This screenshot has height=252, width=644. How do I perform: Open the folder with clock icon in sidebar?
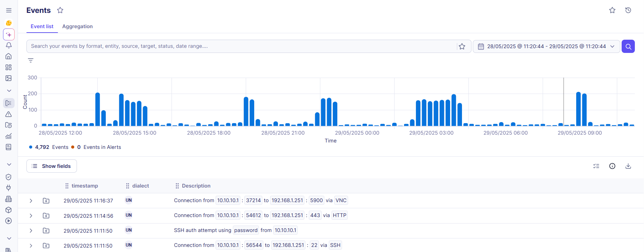click(9, 125)
